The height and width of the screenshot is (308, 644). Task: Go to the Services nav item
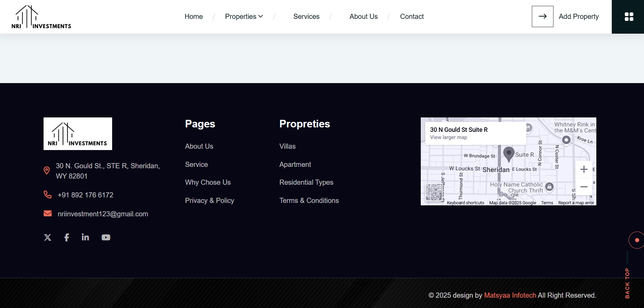306,16
